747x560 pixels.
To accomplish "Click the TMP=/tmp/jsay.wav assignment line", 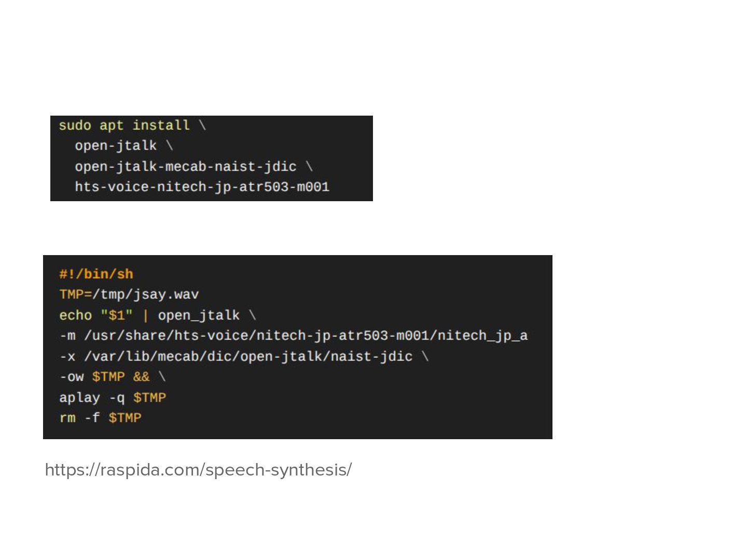I will [x=129, y=295].
